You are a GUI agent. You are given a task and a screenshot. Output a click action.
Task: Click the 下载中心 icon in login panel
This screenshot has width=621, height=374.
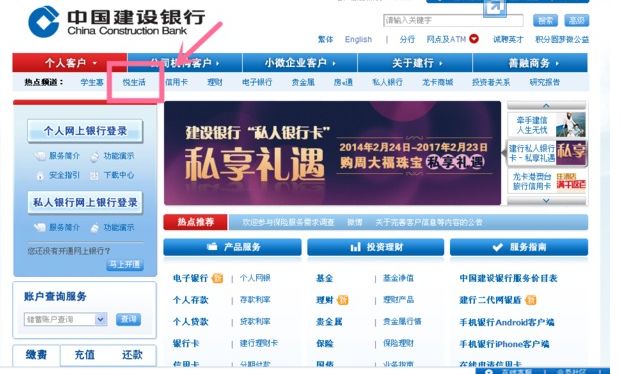click(94, 176)
